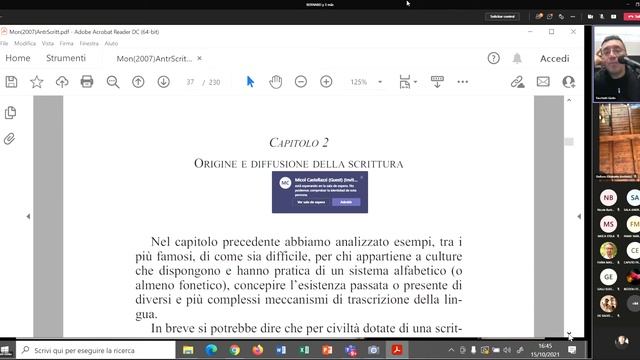Close the Mon(2007)AntrScrit document tab

click(200, 58)
